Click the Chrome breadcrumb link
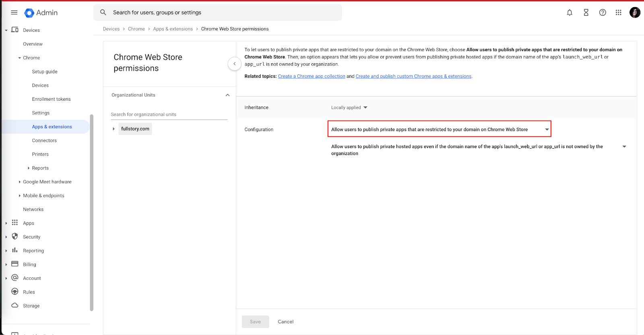 (x=136, y=29)
